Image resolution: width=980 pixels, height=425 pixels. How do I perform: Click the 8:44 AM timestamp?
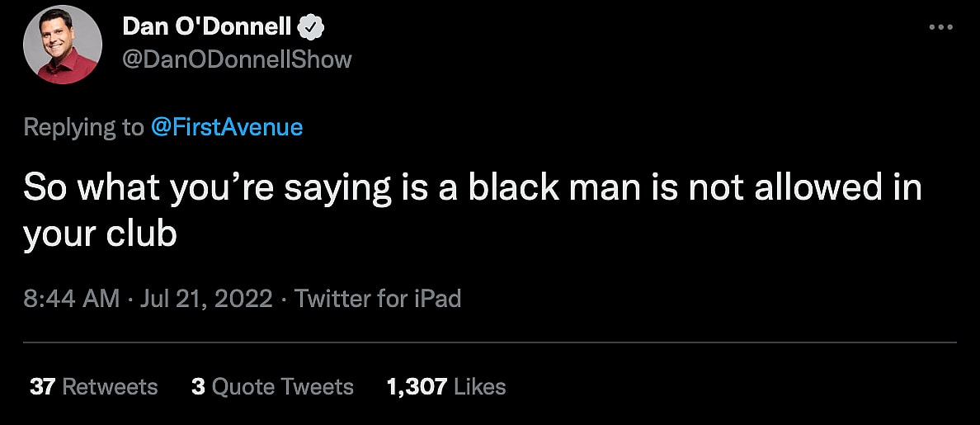point(72,298)
